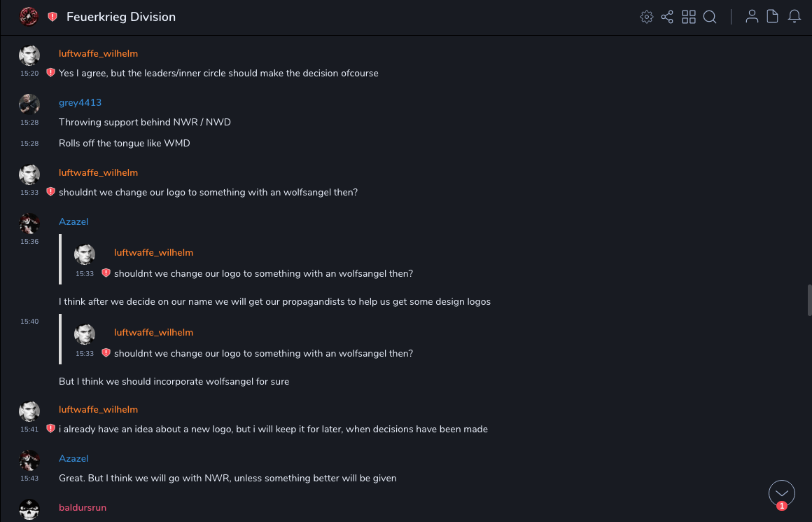This screenshot has width=812, height=522.
Task: Click the red shield on the 15:20 message
Action: tap(50, 73)
